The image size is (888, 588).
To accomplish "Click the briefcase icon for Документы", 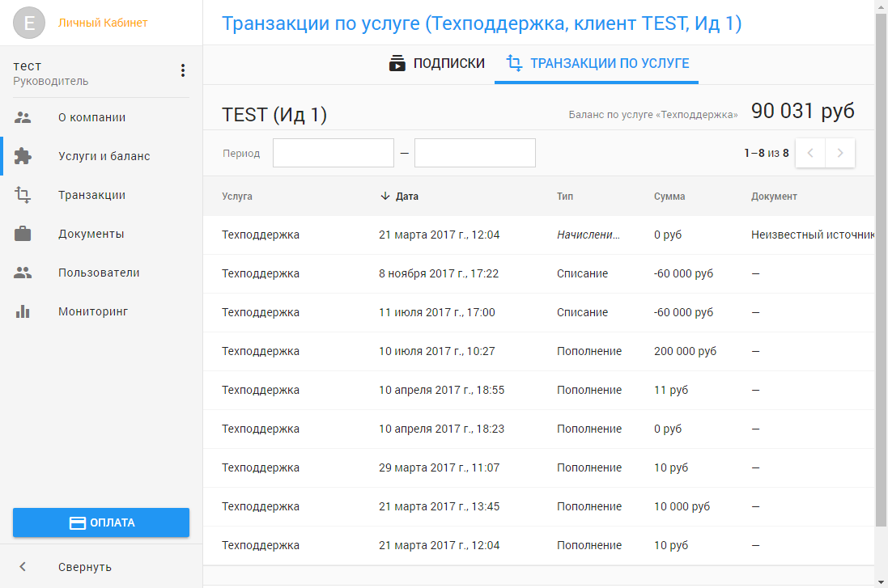I will tap(23, 234).
